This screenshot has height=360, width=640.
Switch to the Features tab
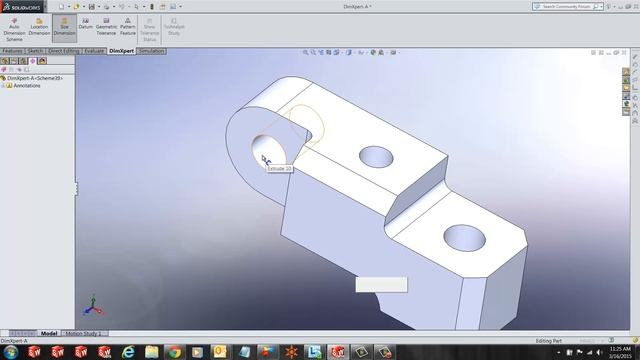(x=12, y=51)
